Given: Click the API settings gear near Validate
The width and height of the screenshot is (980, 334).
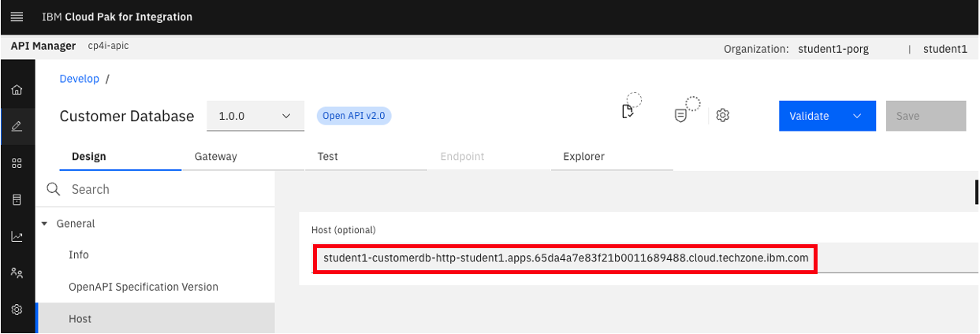Looking at the screenshot, I should [x=722, y=116].
